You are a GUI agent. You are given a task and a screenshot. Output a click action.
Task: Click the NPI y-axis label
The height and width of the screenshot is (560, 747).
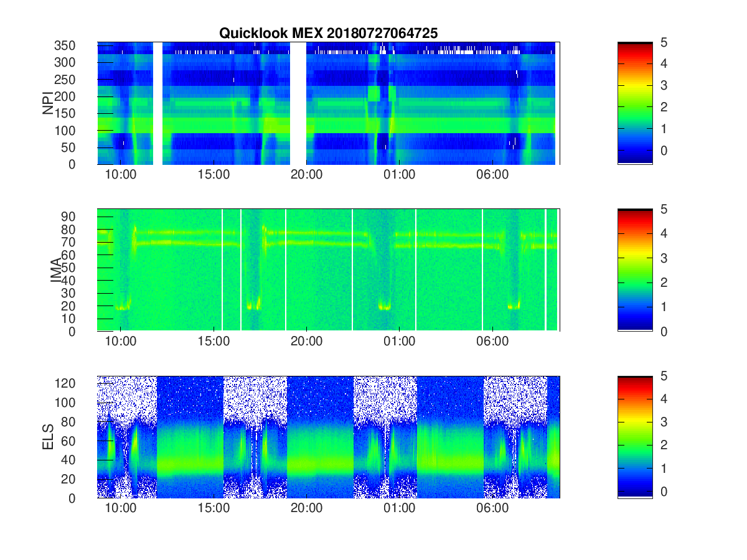click(x=48, y=103)
